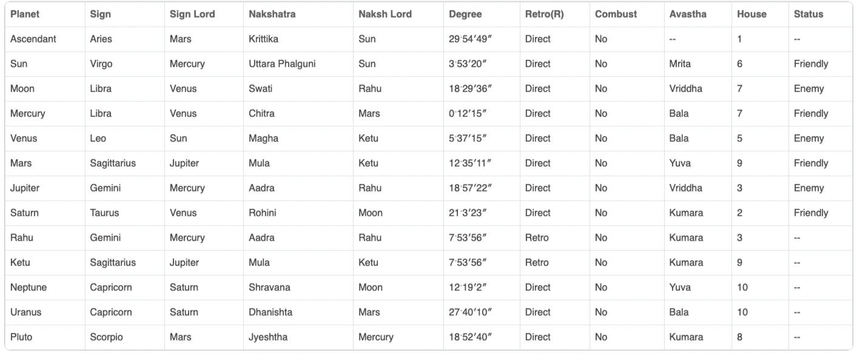
Task: Click Moon's degree value 18°29′36″
Action: 470,88
